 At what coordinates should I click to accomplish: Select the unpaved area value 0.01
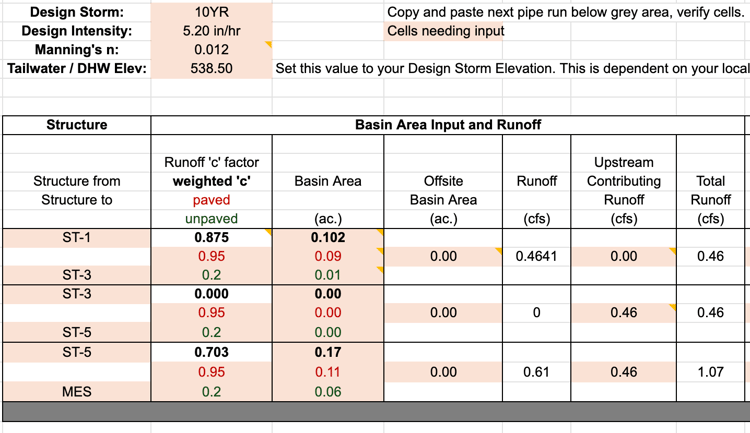tap(328, 275)
